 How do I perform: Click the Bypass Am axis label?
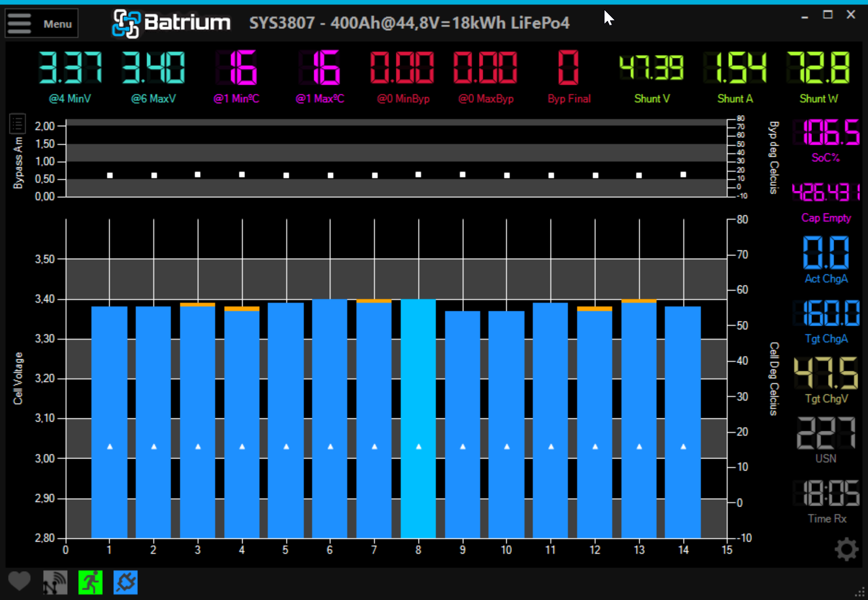tap(18, 162)
